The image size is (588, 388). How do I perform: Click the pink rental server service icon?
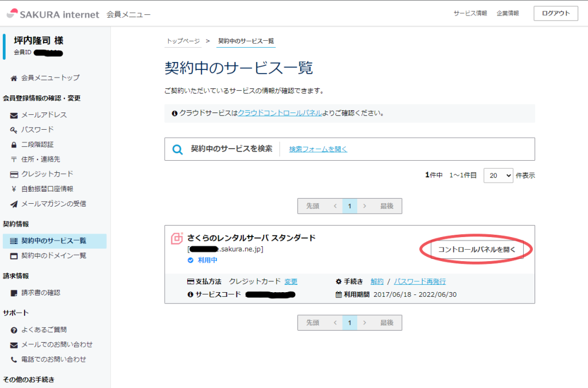[x=177, y=238]
